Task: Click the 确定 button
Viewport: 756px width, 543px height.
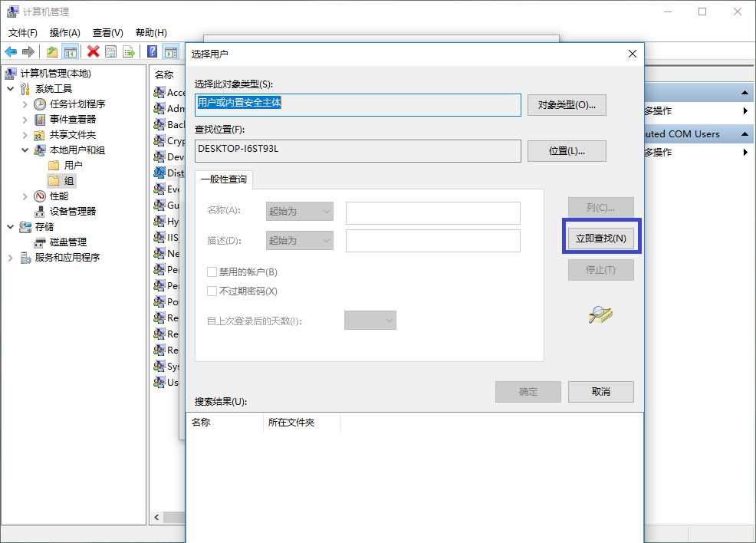Action: point(528,392)
